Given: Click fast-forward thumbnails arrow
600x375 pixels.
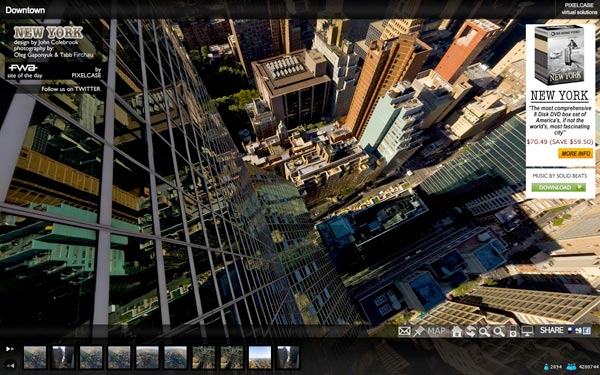Looking at the screenshot, I should 10,349.
